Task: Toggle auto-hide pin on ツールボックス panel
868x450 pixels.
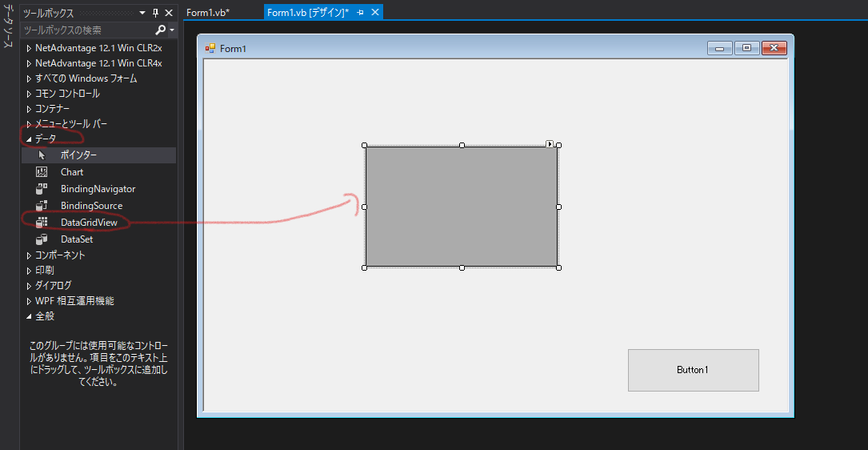Action: (155, 13)
